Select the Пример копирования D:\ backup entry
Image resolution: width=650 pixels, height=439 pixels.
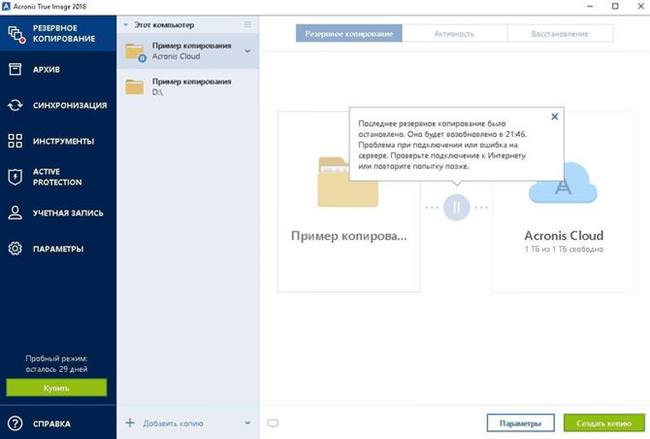click(x=188, y=87)
